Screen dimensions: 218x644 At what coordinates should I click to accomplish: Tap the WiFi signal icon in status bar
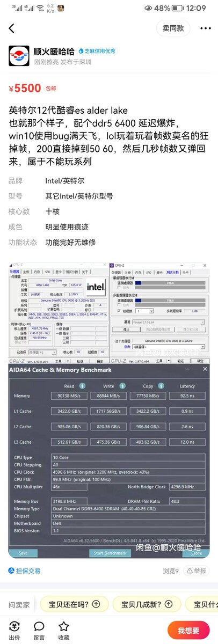40,8
